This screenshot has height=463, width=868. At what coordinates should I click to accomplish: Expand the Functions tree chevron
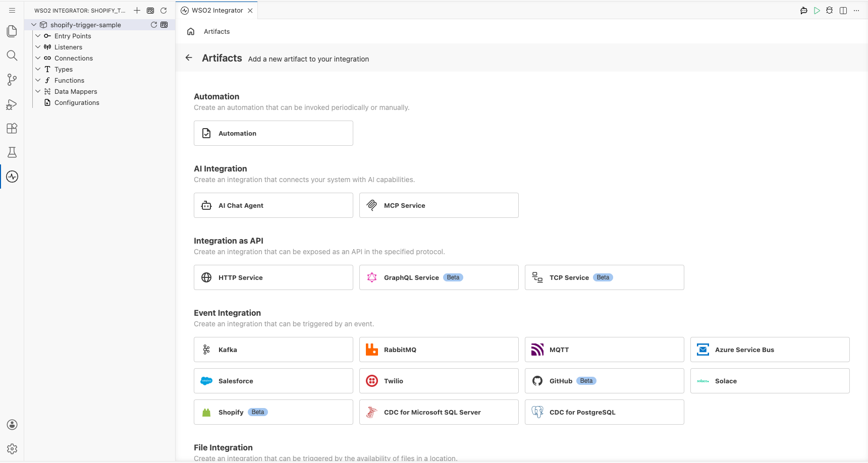[38, 80]
